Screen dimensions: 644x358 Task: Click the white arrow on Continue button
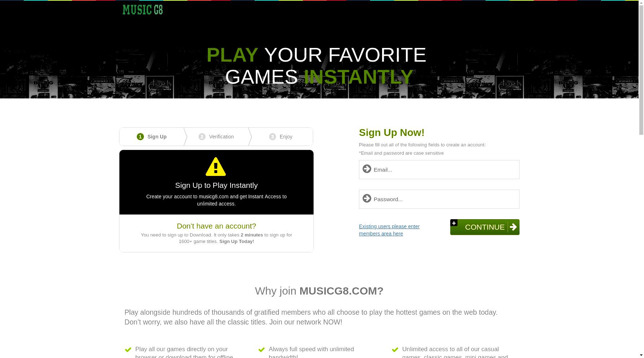(513, 227)
